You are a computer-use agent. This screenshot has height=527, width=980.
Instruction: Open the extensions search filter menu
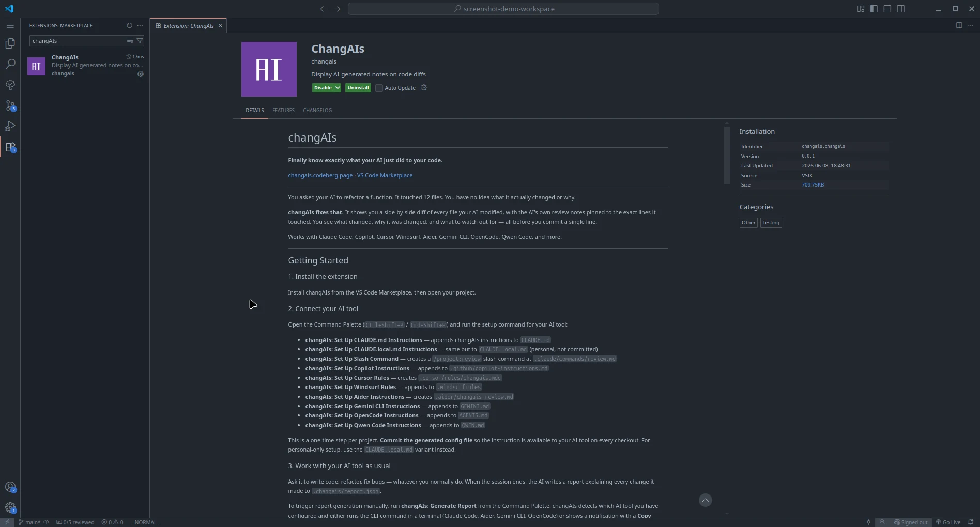click(x=140, y=41)
